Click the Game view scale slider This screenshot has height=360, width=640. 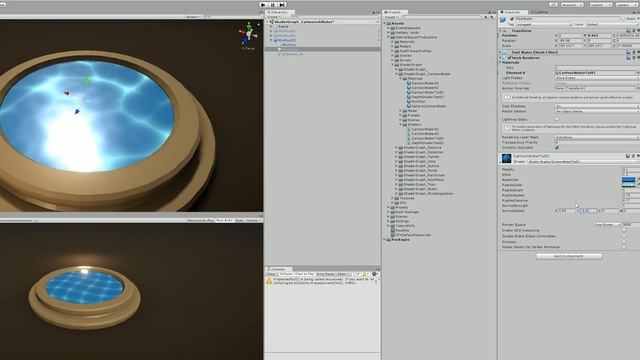tap(16, 220)
